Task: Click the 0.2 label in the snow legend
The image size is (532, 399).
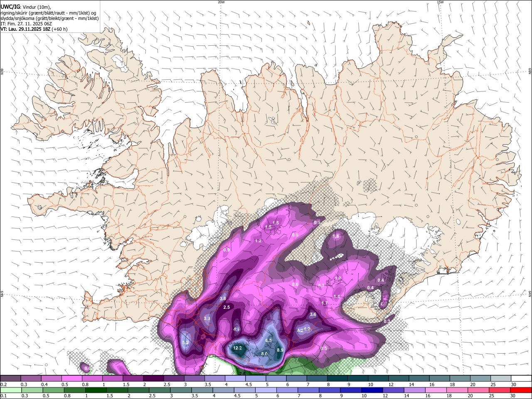Action: click(x=3, y=384)
